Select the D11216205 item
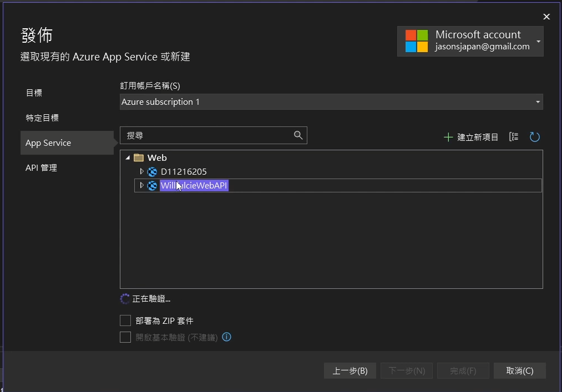The width and height of the screenshot is (562, 392). (184, 172)
